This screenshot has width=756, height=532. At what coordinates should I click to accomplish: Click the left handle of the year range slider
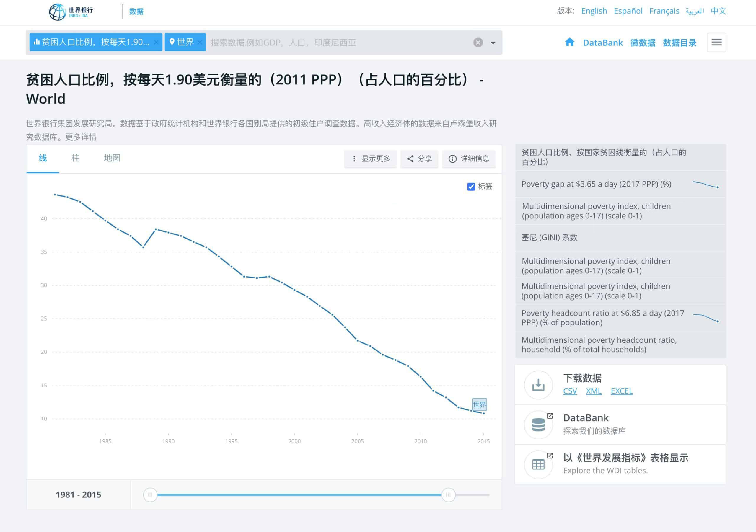click(x=150, y=495)
